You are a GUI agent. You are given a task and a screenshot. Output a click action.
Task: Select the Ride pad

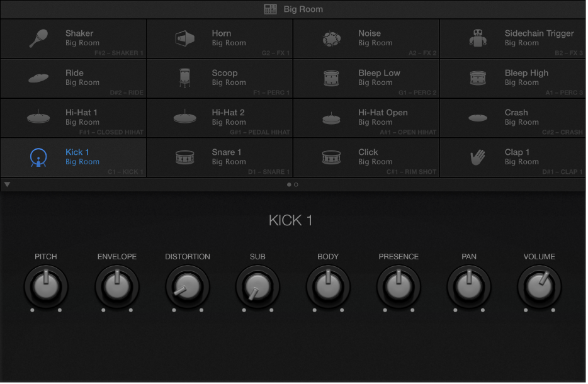(73, 78)
